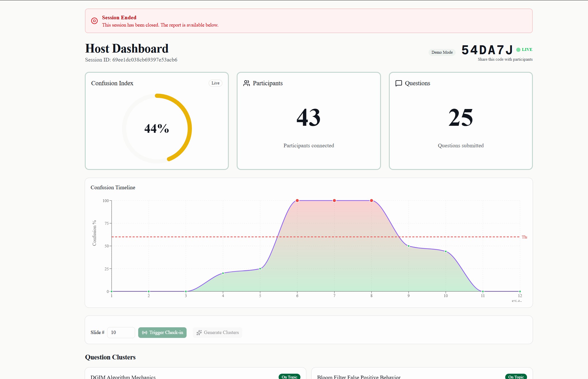Select the green data point at slide 9

(x=408, y=246)
